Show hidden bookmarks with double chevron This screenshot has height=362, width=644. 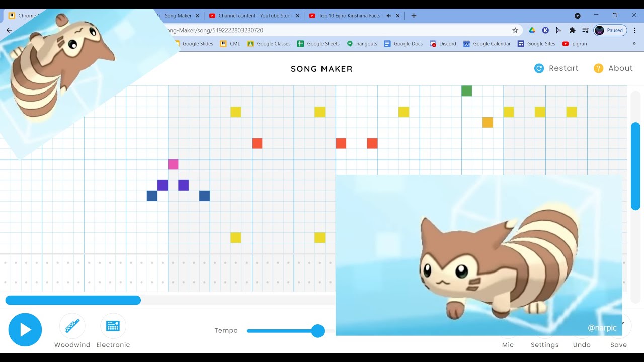pos(634,44)
